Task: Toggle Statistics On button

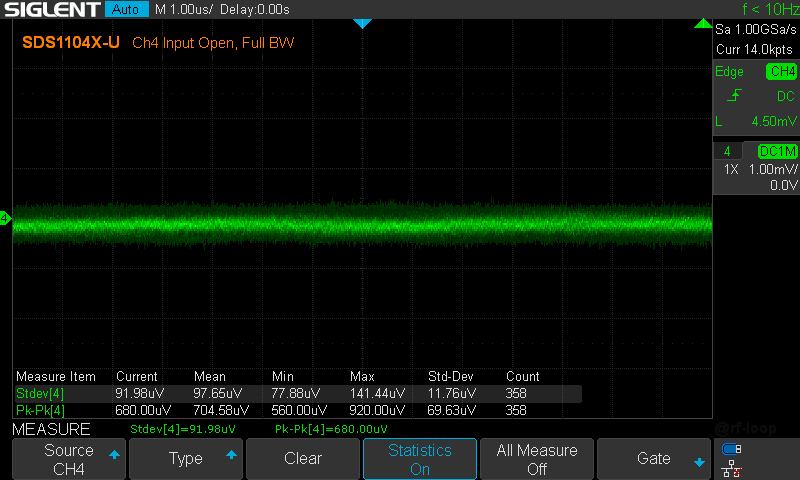Action: coord(420,459)
